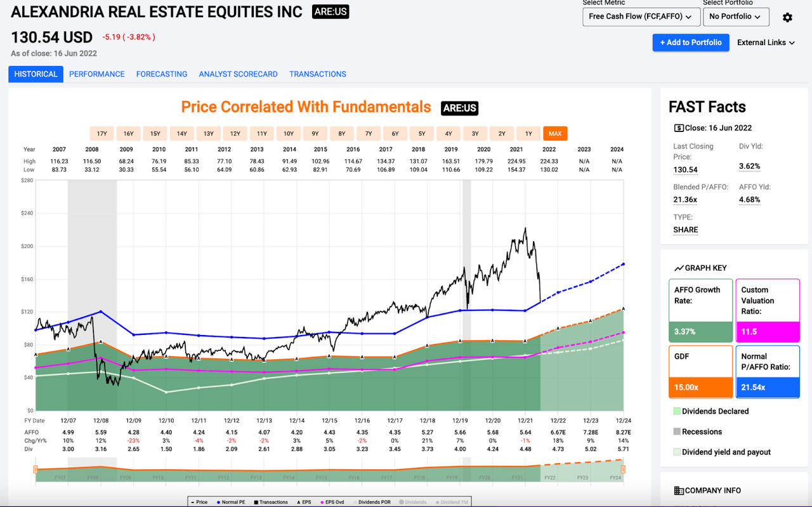Select the 13Y time range
The width and height of the screenshot is (812, 507).
point(208,134)
